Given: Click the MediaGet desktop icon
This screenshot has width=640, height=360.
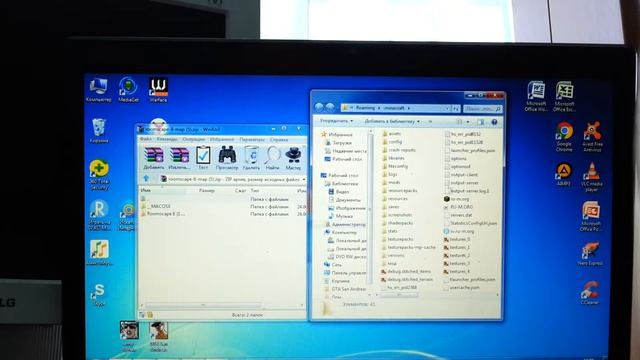Looking at the screenshot, I should coord(128,90).
